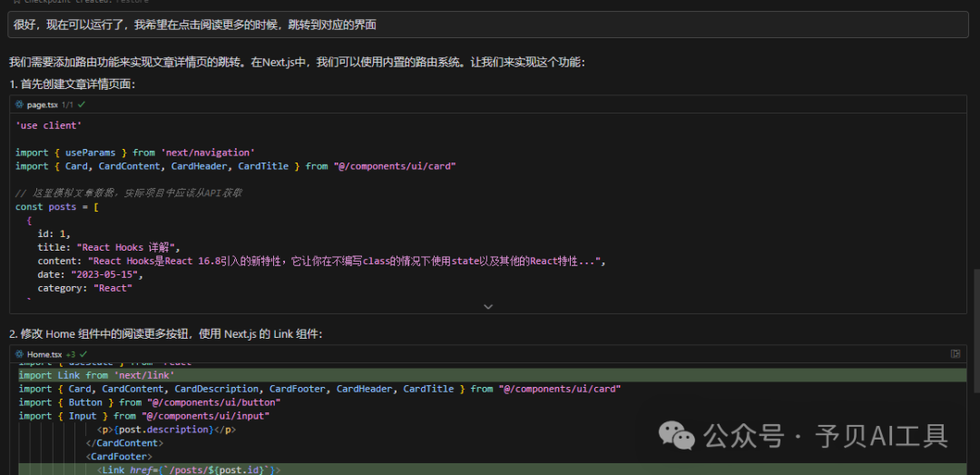Click the chat panel vertical scrollbar thumb
This screenshot has height=475, width=980.
point(976,331)
